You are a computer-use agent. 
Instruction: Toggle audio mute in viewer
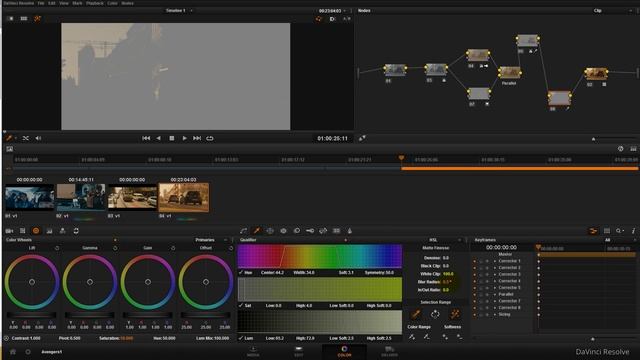click(x=38, y=138)
